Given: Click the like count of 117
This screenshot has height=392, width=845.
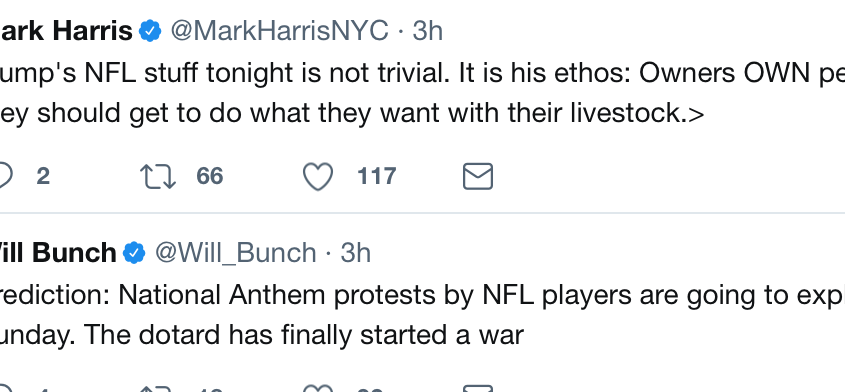Looking at the screenshot, I should click(377, 176).
